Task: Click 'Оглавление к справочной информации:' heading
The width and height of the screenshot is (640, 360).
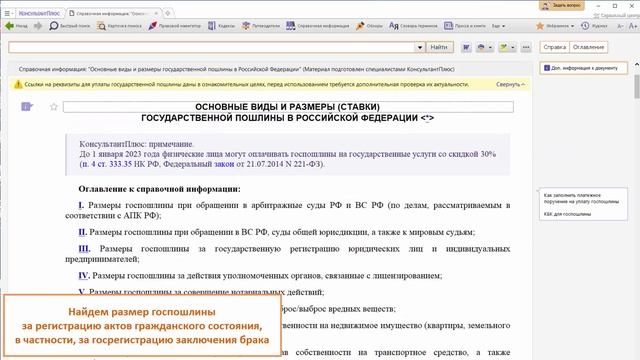Action: click(x=159, y=189)
